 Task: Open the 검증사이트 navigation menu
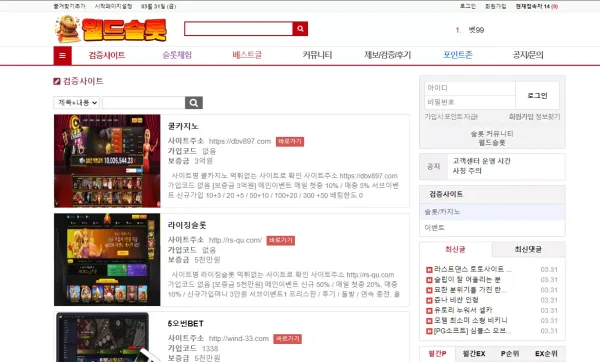tap(107, 55)
